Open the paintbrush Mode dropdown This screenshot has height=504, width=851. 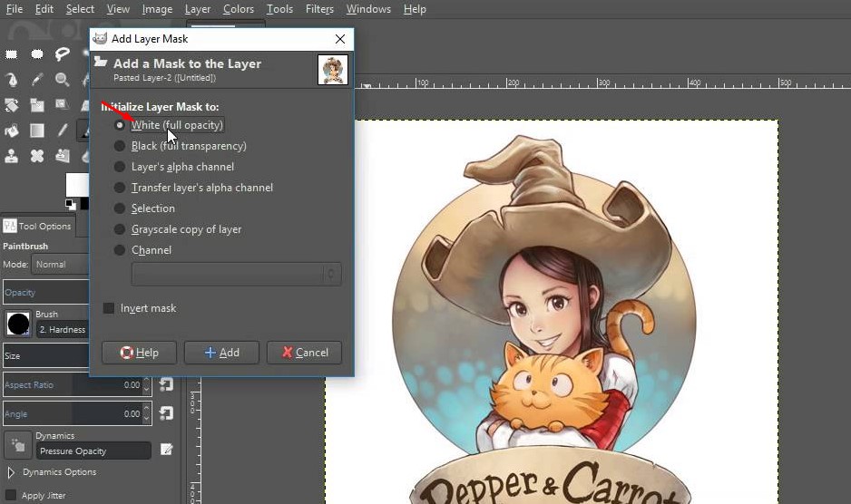60,265
